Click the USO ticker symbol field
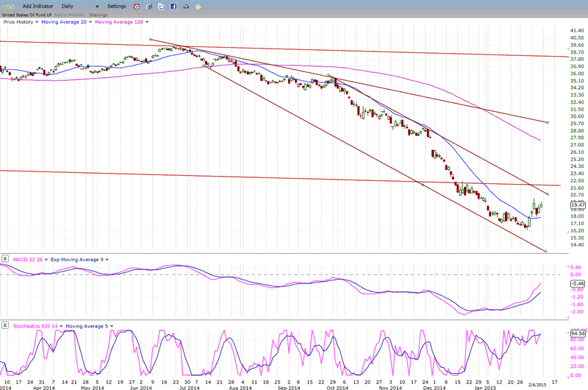 (9, 6)
